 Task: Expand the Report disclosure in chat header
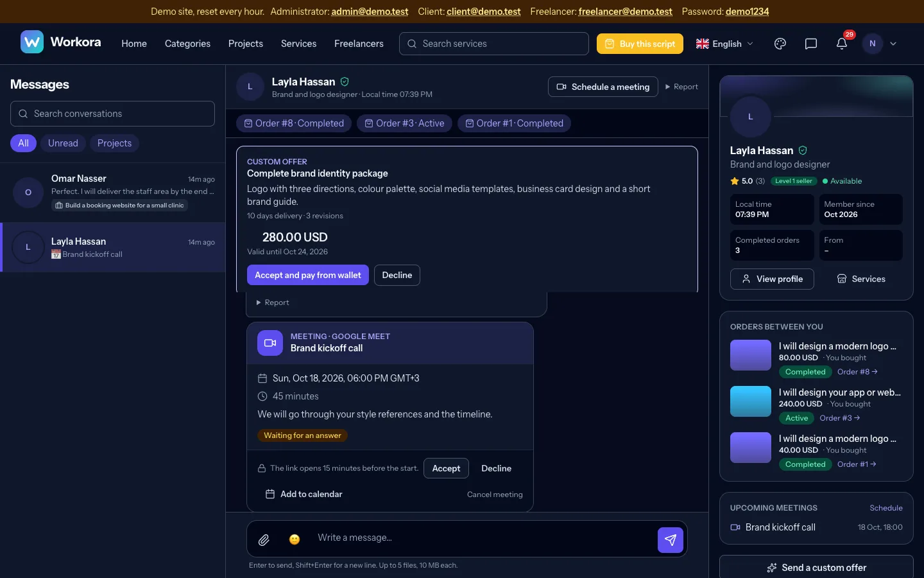681,87
